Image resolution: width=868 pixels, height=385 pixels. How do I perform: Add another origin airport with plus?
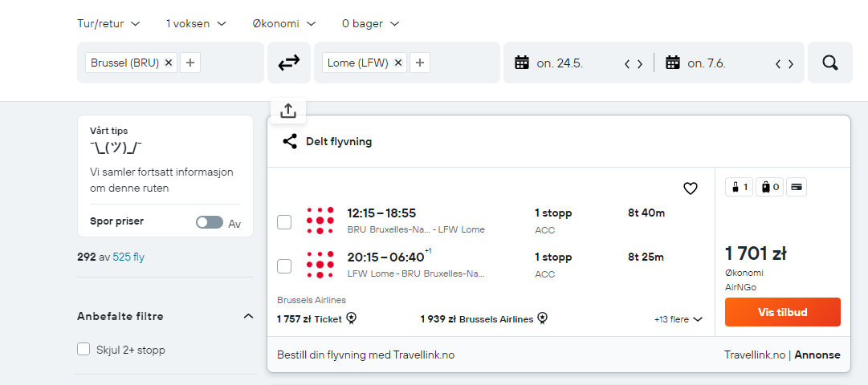190,63
